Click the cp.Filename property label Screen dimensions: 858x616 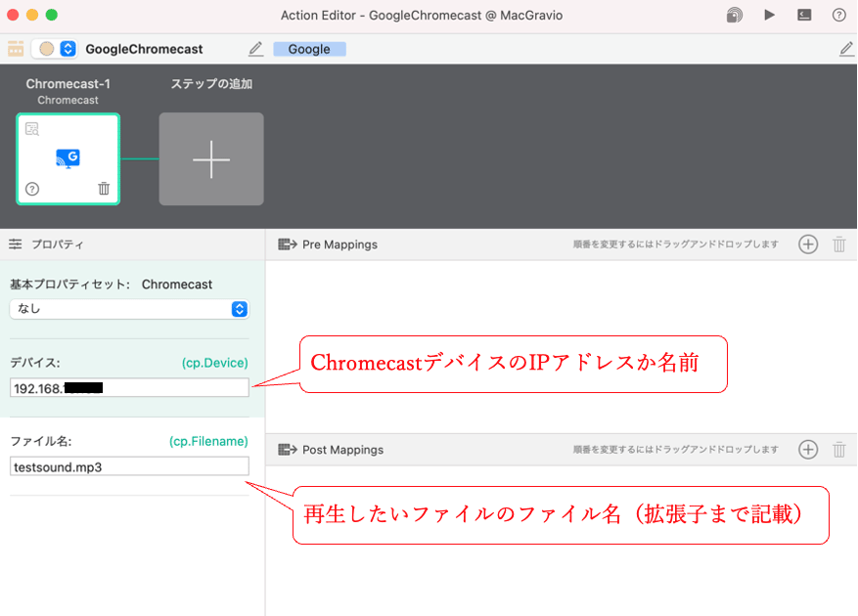point(208,441)
